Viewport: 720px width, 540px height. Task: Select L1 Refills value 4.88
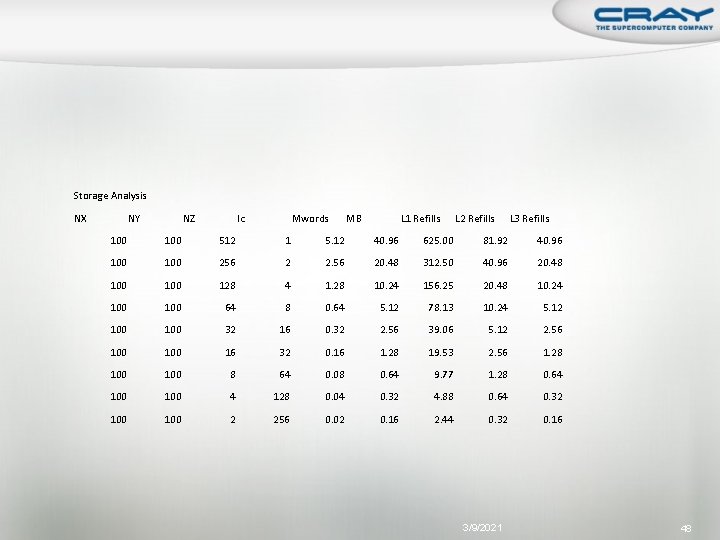pyautogui.click(x=444, y=397)
